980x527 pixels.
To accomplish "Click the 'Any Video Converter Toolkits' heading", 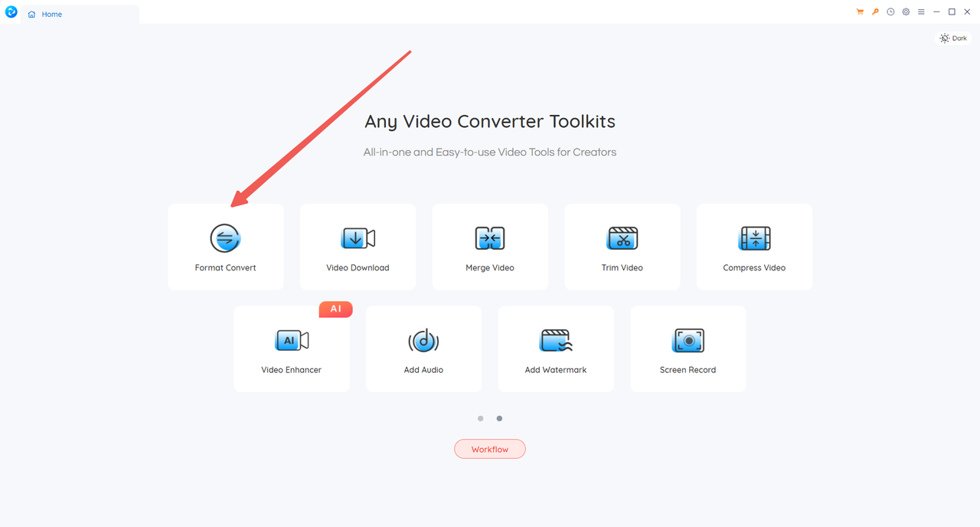I will [490, 121].
